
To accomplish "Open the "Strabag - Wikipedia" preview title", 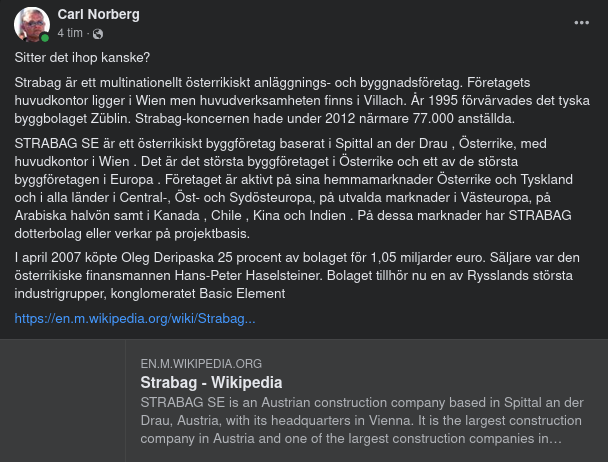I will click(211, 383).
